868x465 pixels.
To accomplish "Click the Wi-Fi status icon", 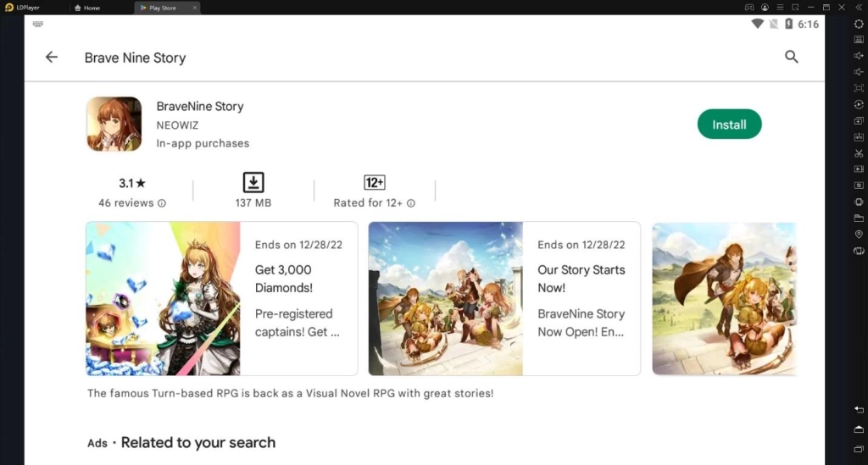I will click(757, 24).
